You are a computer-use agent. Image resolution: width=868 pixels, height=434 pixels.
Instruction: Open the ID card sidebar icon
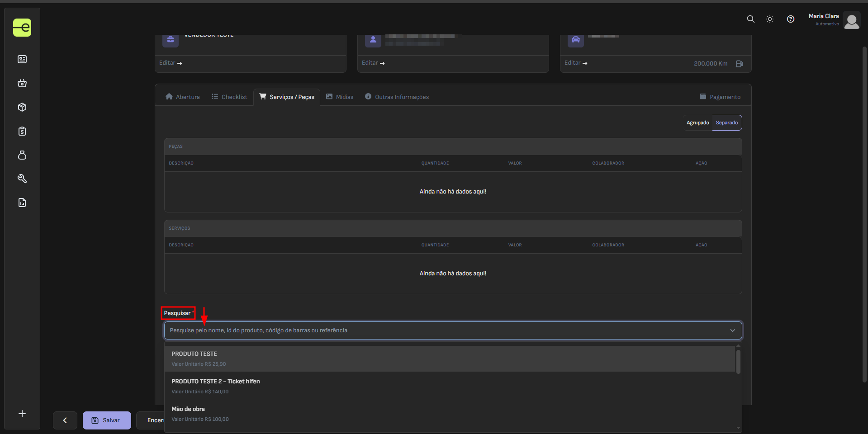click(22, 59)
